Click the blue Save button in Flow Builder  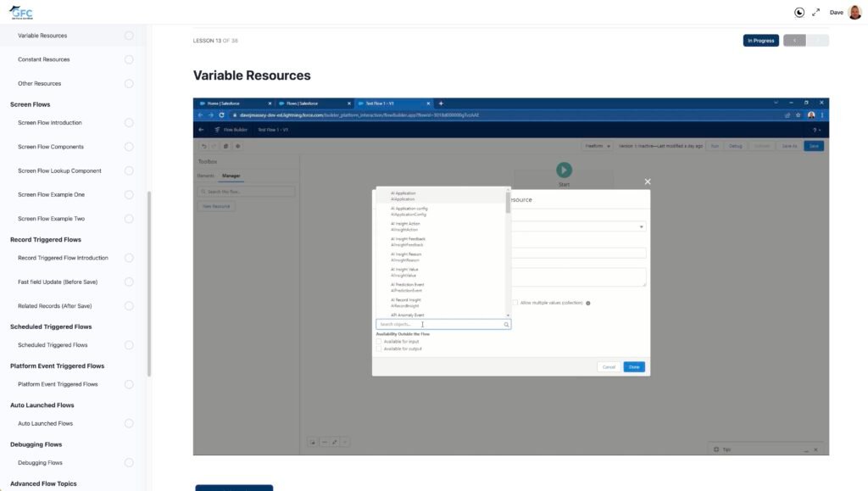pyautogui.click(x=814, y=146)
